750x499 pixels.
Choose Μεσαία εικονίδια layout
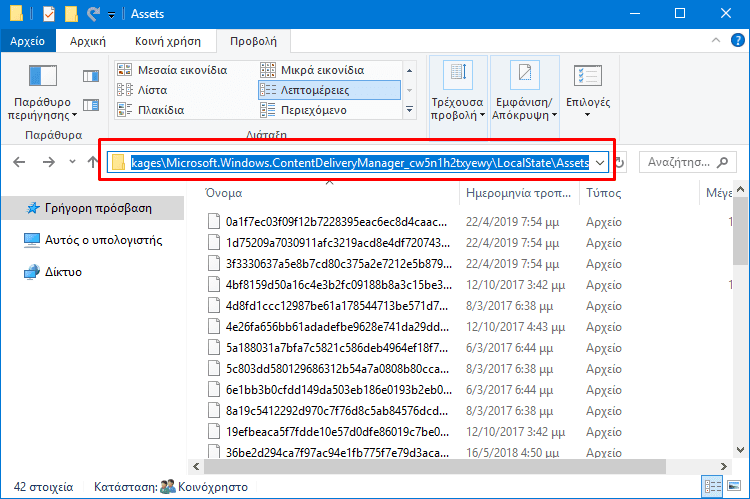click(172, 70)
